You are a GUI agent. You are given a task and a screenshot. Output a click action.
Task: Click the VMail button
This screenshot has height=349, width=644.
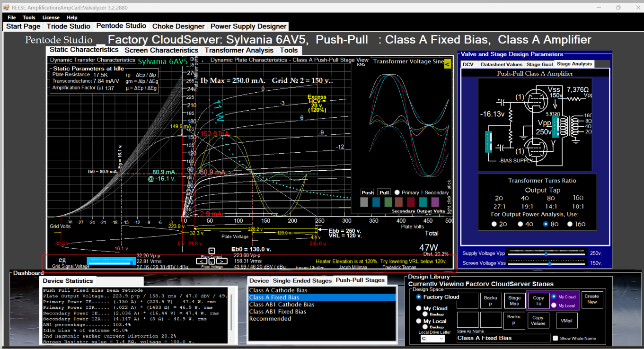[566, 321]
